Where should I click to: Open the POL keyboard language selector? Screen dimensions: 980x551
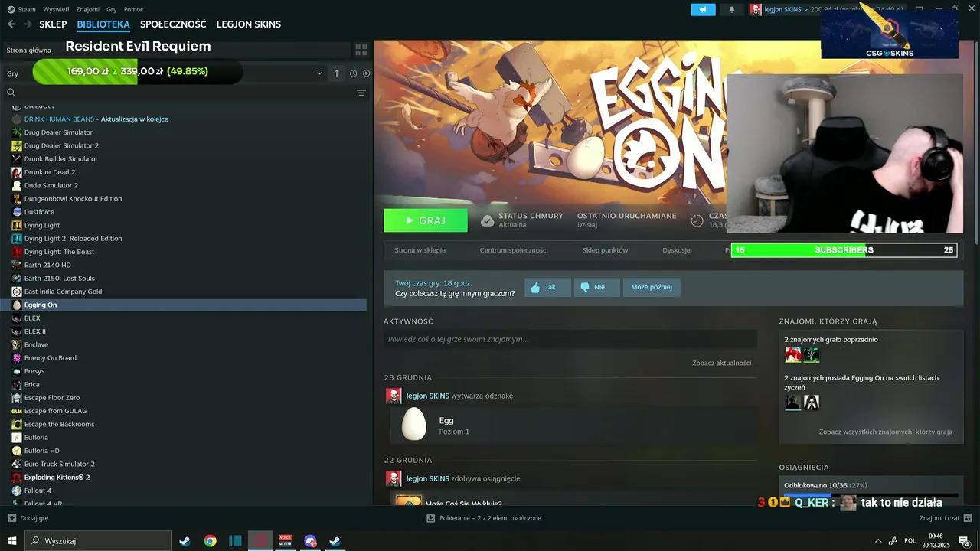(910, 541)
